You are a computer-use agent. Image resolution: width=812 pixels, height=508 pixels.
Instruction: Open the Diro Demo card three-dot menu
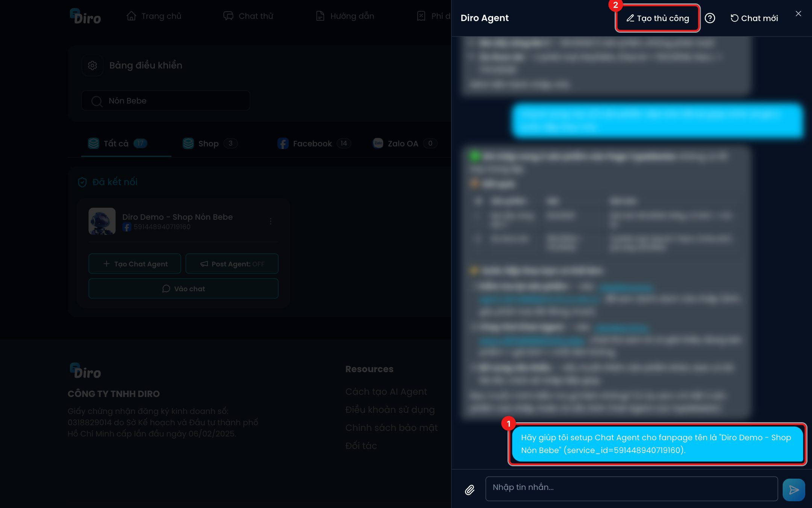271,221
